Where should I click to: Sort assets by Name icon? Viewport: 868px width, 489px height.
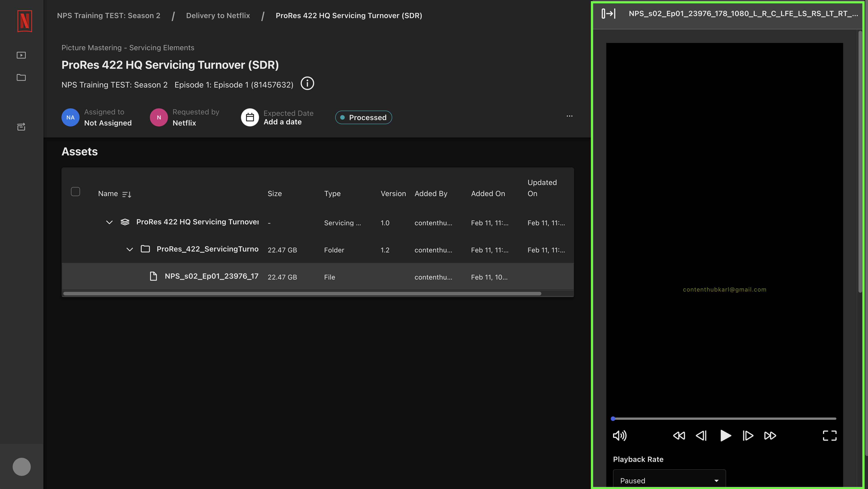127,195
